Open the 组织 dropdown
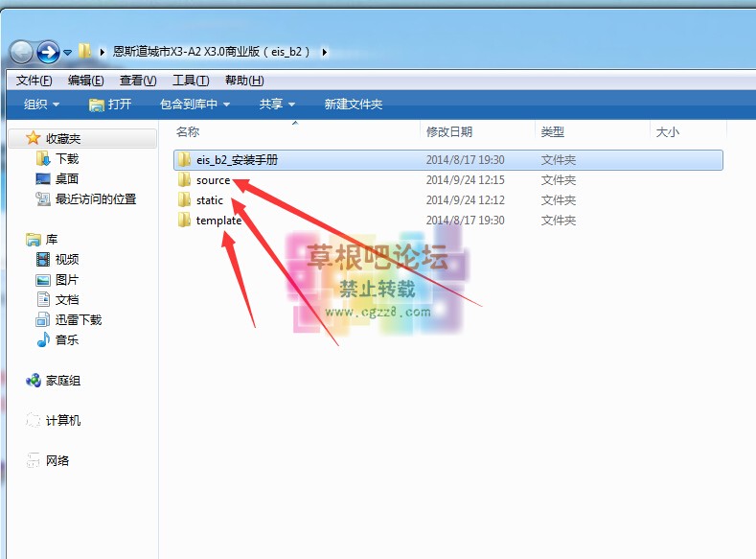The width and height of the screenshot is (756, 559). (41, 105)
